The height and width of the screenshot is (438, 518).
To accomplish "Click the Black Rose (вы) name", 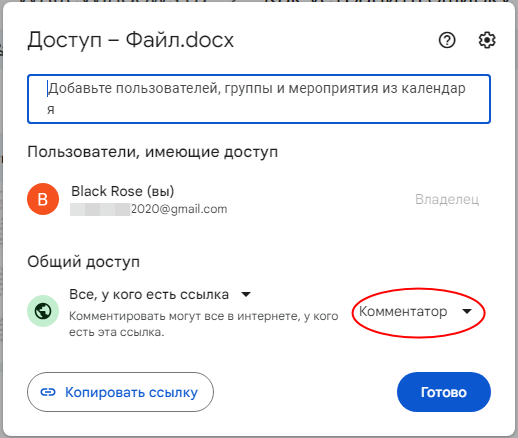I will click(123, 191).
